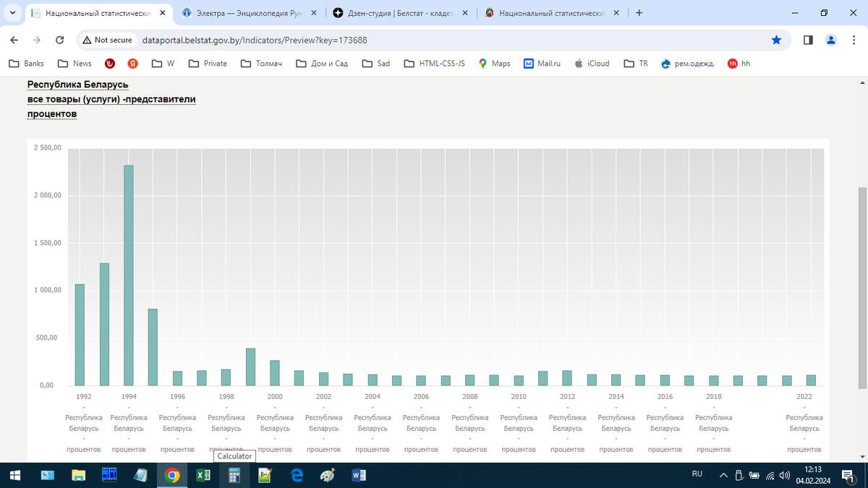Open Microsoft Edge from taskbar

tap(297, 476)
